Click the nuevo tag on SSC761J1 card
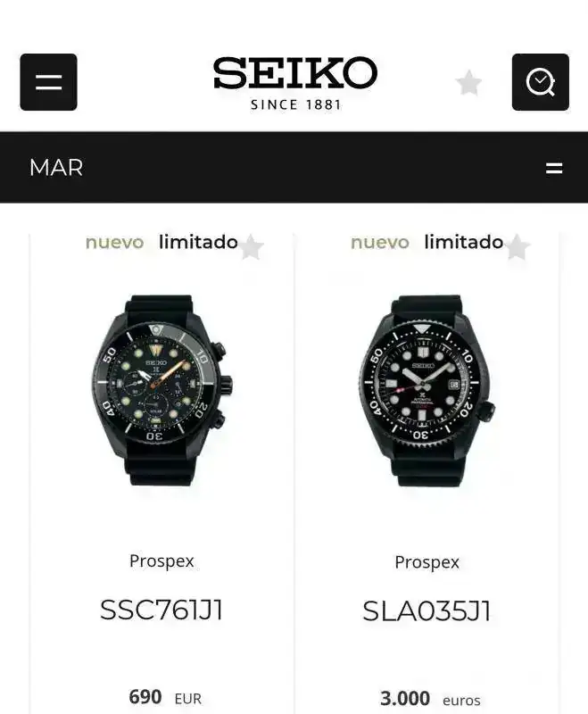Screen dimensions: 588x714 [115, 242]
